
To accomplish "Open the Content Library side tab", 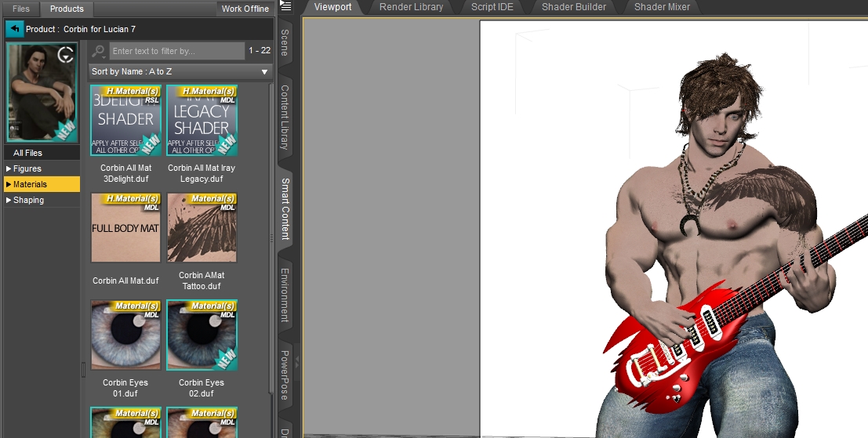I will click(285, 117).
